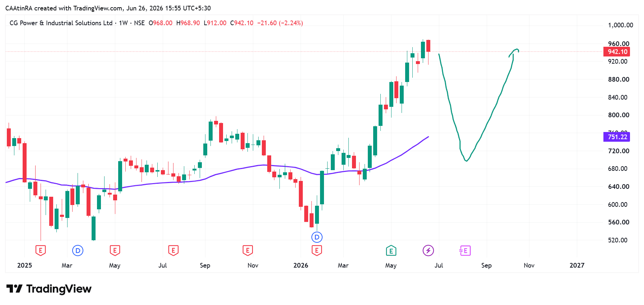Screen dimensions: 644x305
Task: Click the earnings marker near January 2025
Action: click(x=41, y=250)
